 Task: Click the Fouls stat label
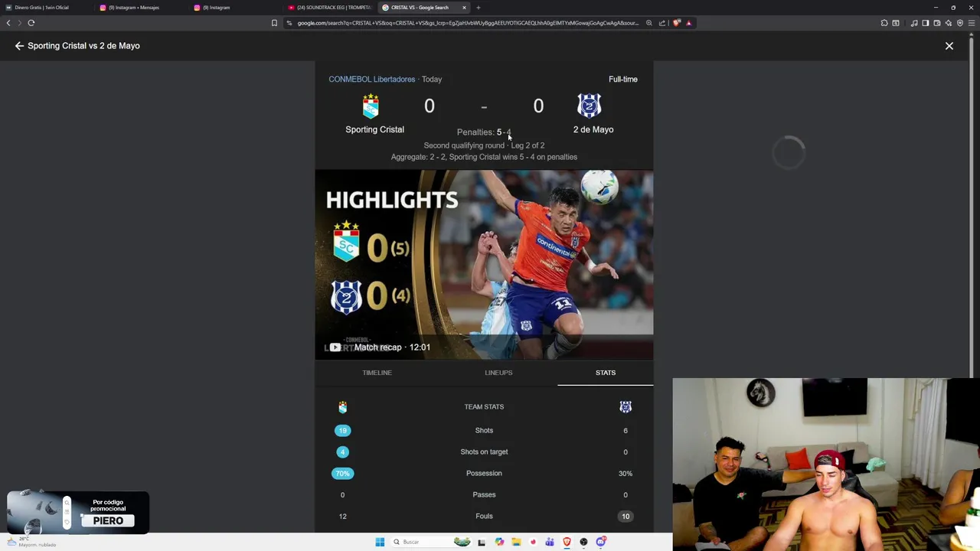click(x=484, y=516)
